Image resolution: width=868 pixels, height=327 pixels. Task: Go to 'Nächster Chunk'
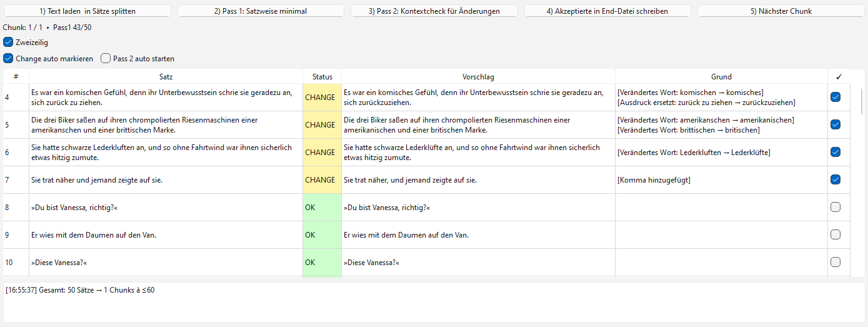(781, 11)
